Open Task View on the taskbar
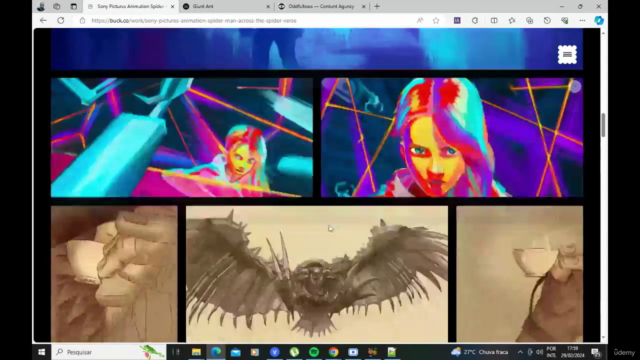640x360 pixels. click(176, 352)
